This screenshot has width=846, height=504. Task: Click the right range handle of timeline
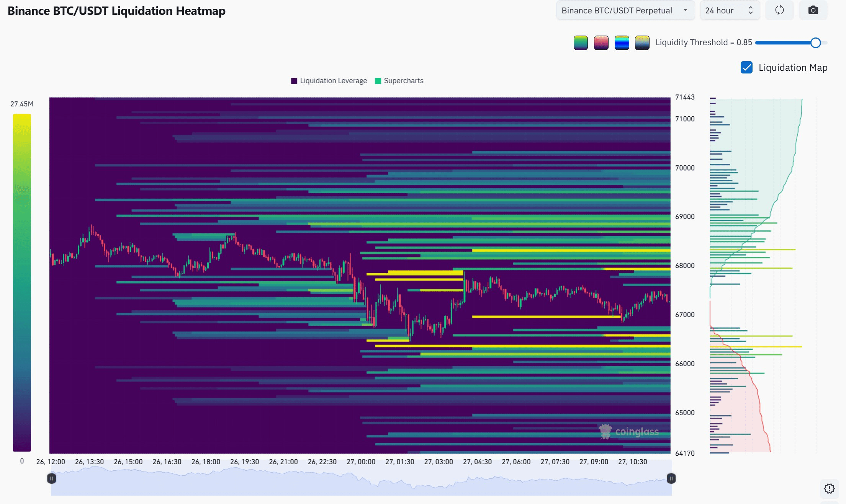pyautogui.click(x=671, y=478)
